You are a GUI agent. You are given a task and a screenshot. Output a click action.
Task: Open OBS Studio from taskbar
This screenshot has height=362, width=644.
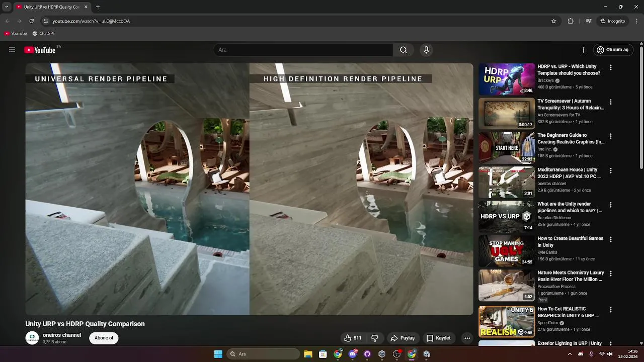[x=397, y=354]
